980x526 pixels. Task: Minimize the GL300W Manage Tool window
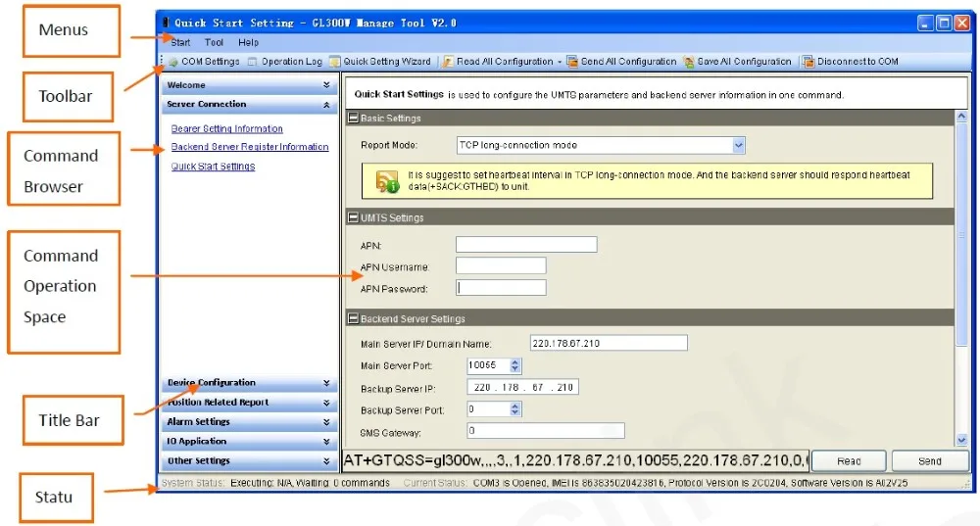(926, 24)
